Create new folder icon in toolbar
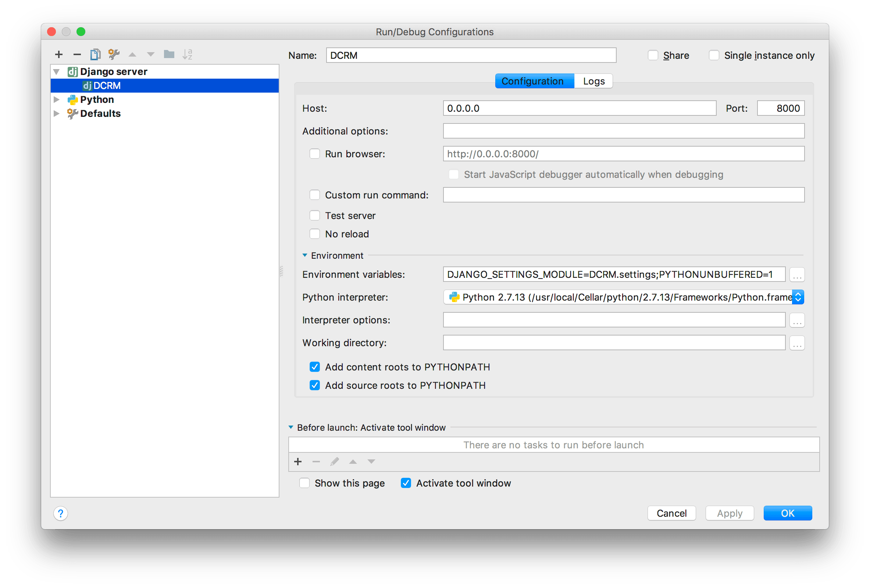 click(x=169, y=55)
